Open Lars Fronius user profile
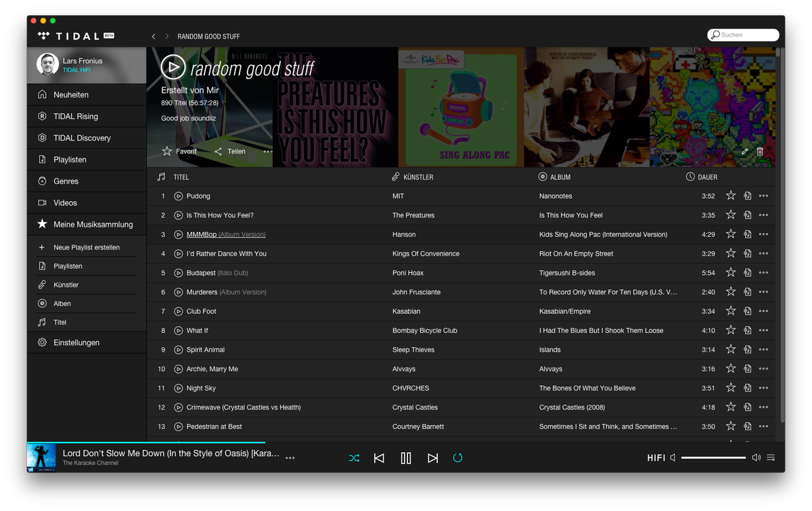 point(87,65)
